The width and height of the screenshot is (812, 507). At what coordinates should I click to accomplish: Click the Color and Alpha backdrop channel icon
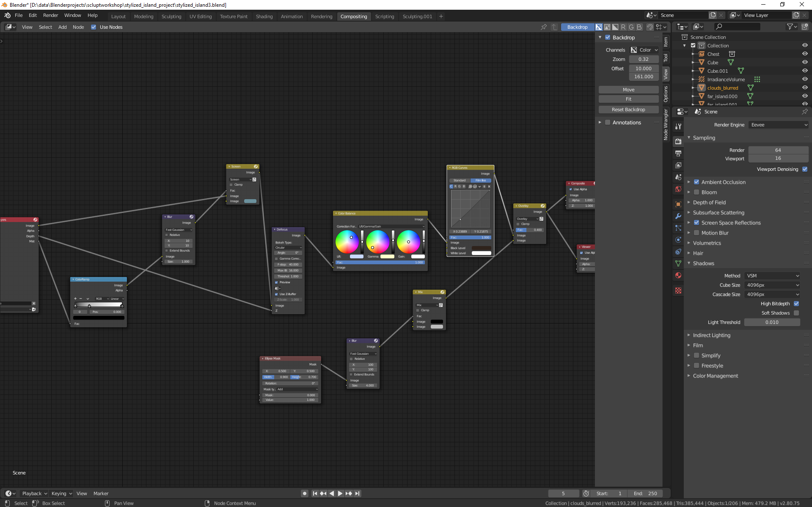pyautogui.click(x=599, y=27)
